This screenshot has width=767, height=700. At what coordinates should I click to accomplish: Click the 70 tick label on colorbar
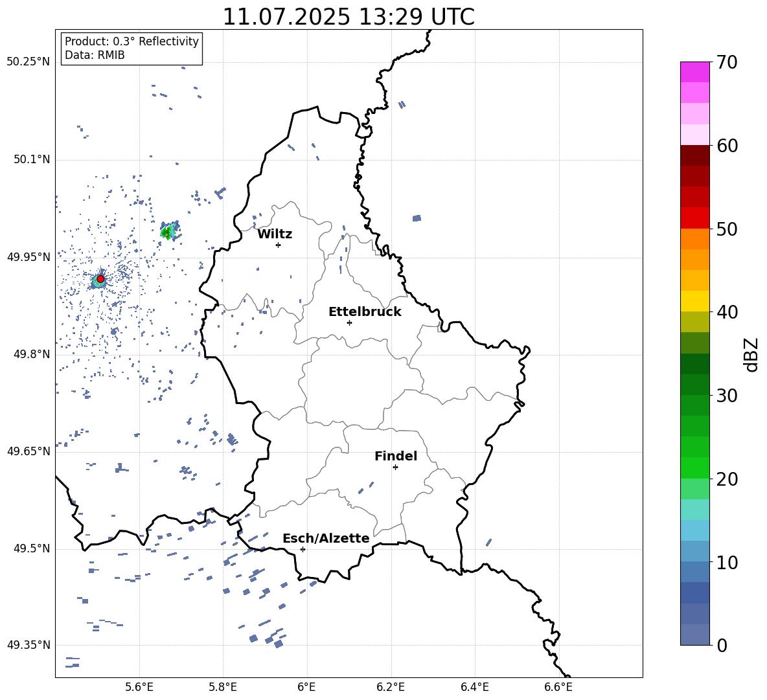(727, 63)
